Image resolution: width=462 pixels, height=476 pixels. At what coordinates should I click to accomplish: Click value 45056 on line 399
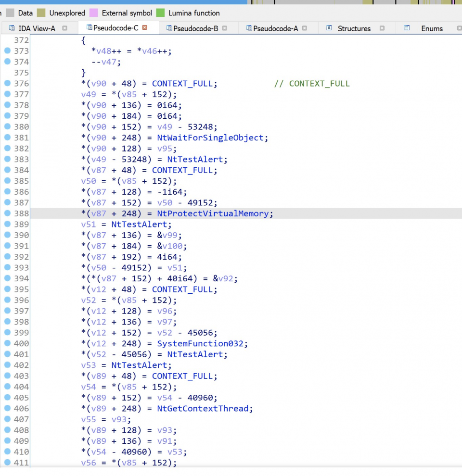[200, 333]
